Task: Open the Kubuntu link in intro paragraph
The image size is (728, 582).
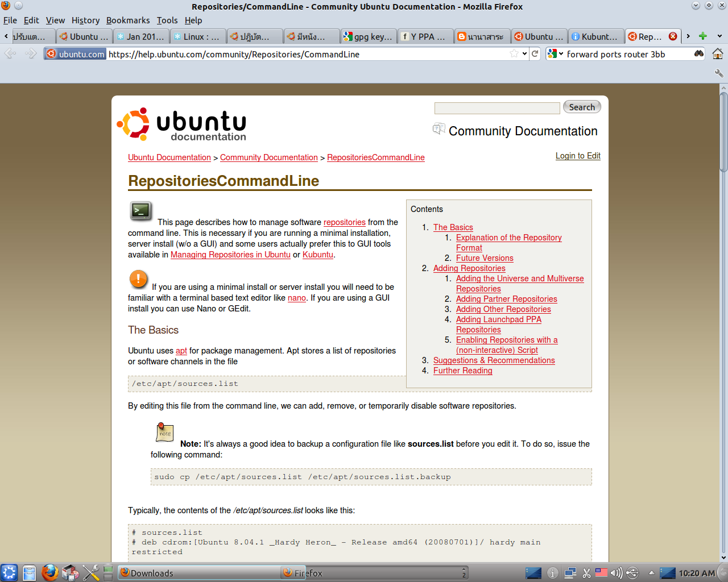Action: (x=318, y=255)
